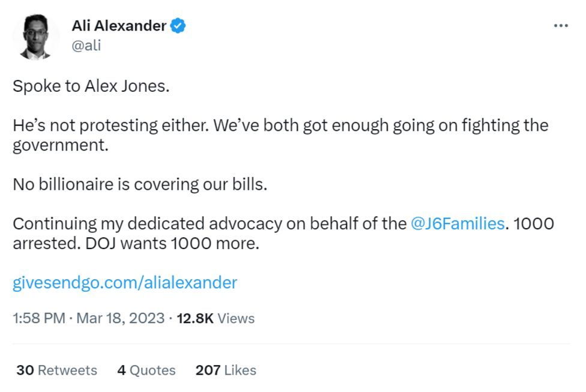Follow the givesendgo.com/alialexander link
Screen dimensions: 586x392
click(125, 282)
